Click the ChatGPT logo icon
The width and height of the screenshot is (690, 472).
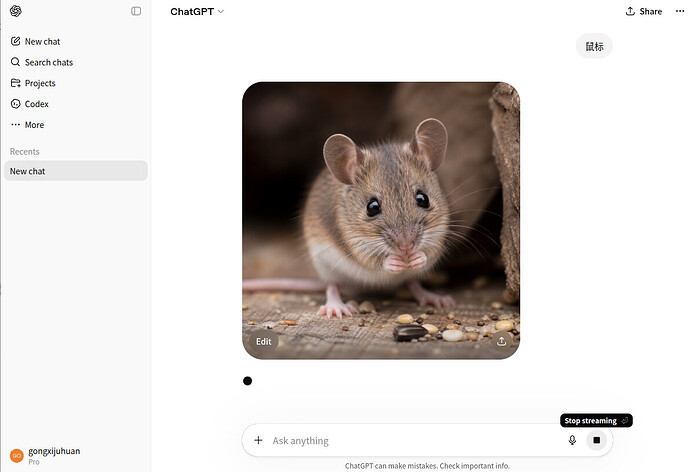pos(16,11)
